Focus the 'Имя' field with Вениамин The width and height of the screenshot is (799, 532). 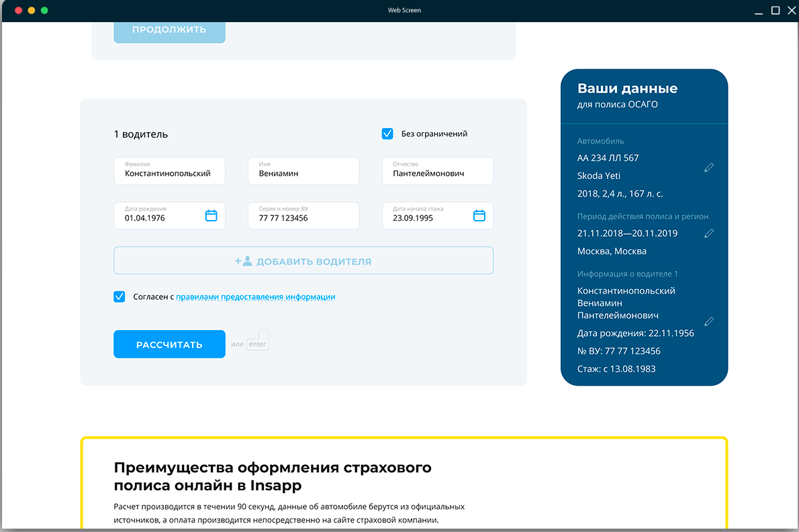[x=303, y=171]
